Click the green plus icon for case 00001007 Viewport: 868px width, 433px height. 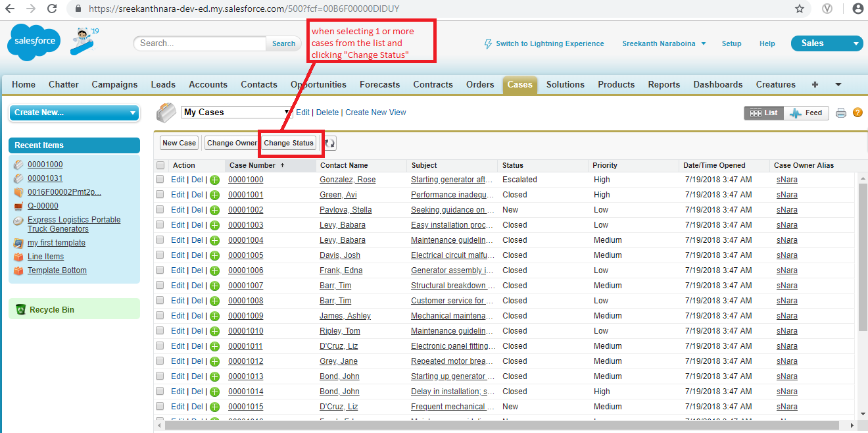[x=214, y=286]
